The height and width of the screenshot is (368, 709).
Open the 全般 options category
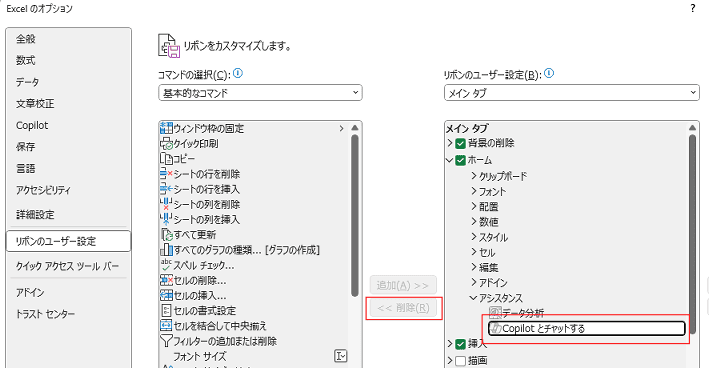point(68,39)
